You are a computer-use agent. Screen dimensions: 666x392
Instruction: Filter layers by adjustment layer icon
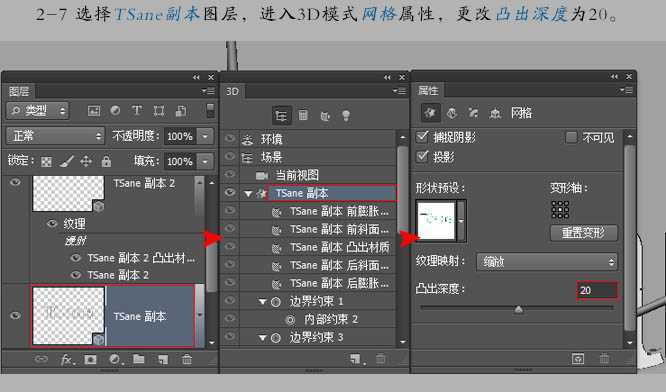point(115,111)
